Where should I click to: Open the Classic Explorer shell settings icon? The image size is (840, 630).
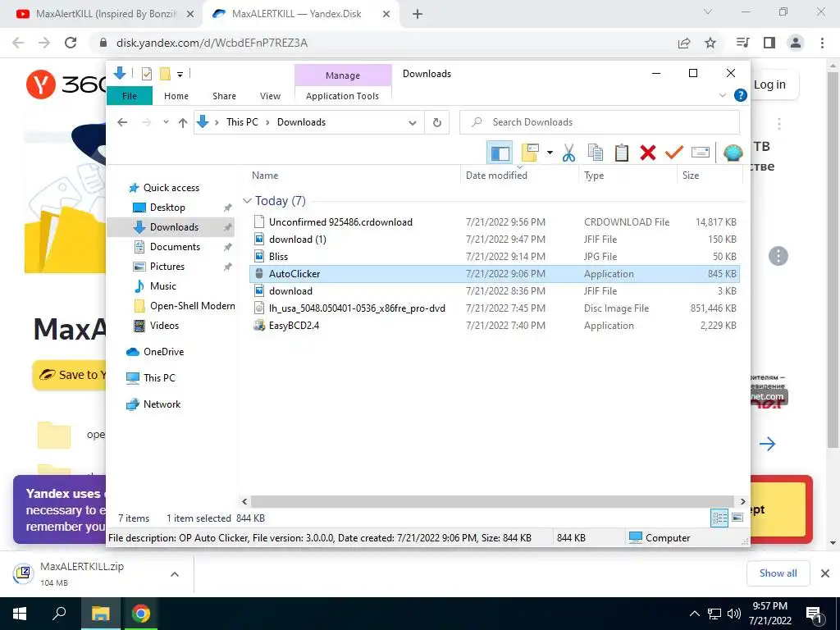pyautogui.click(x=733, y=153)
